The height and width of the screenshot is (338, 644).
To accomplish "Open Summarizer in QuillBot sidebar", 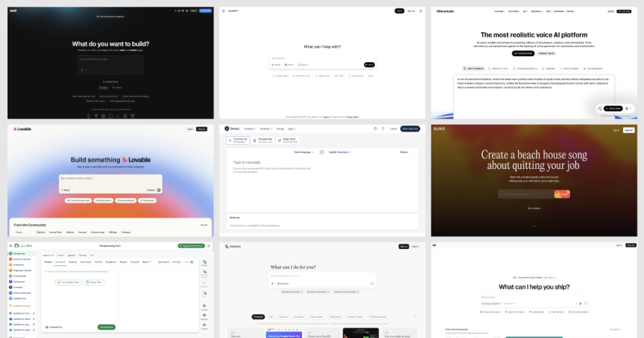I will (x=16, y=282).
